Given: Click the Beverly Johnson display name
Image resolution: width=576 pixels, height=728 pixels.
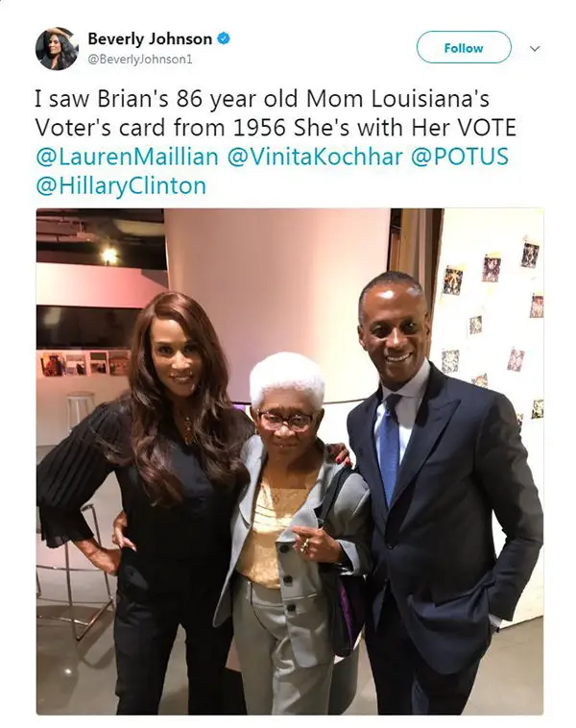Looking at the screenshot, I should (x=150, y=38).
